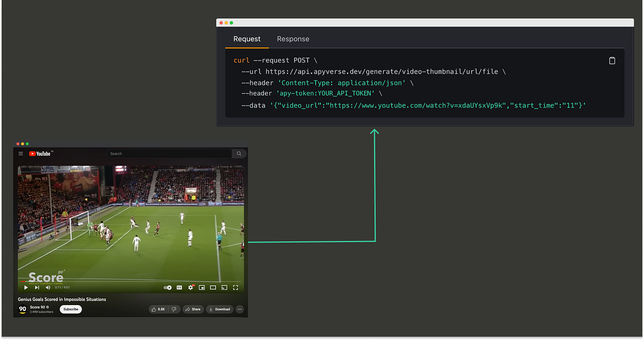Click the Download button
644x340 pixels.
[219, 309]
